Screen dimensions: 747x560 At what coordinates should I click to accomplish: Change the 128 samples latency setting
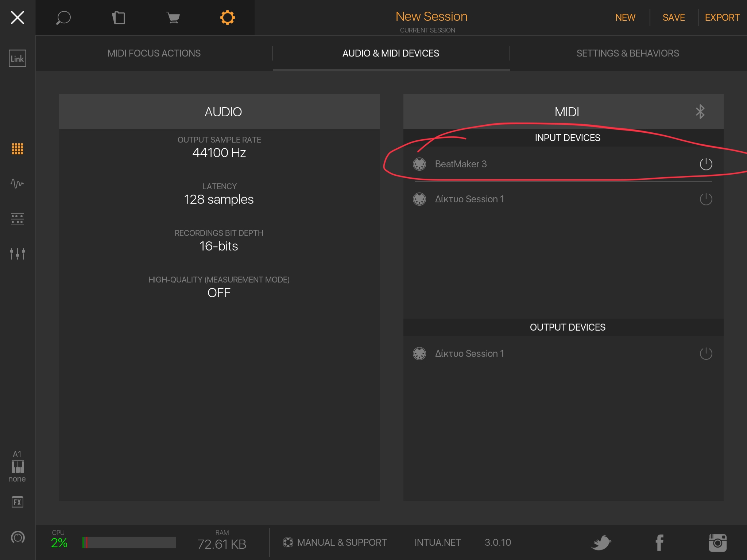[x=219, y=199]
